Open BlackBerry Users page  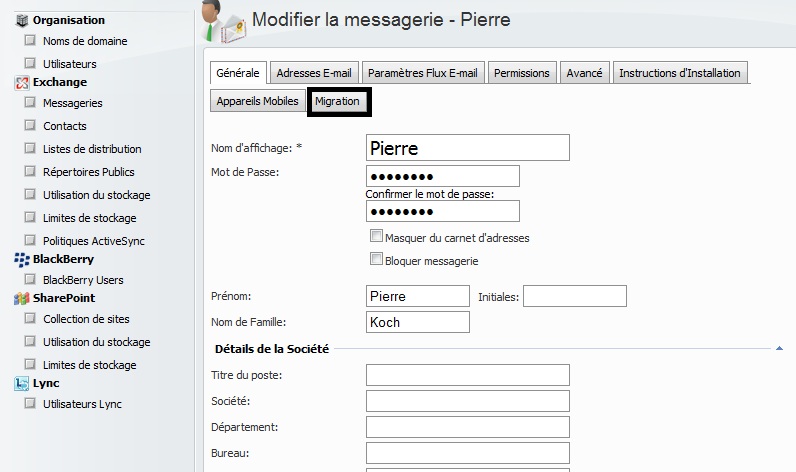(83, 280)
